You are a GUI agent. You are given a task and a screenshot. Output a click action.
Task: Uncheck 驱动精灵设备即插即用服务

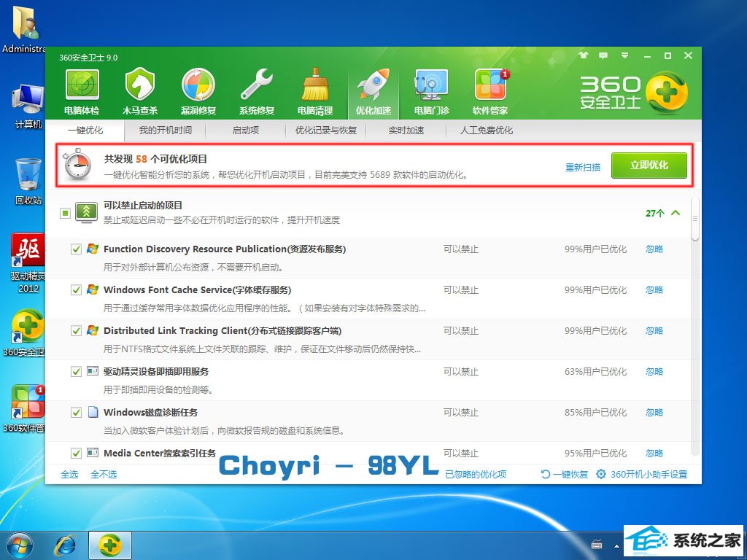tap(76, 371)
